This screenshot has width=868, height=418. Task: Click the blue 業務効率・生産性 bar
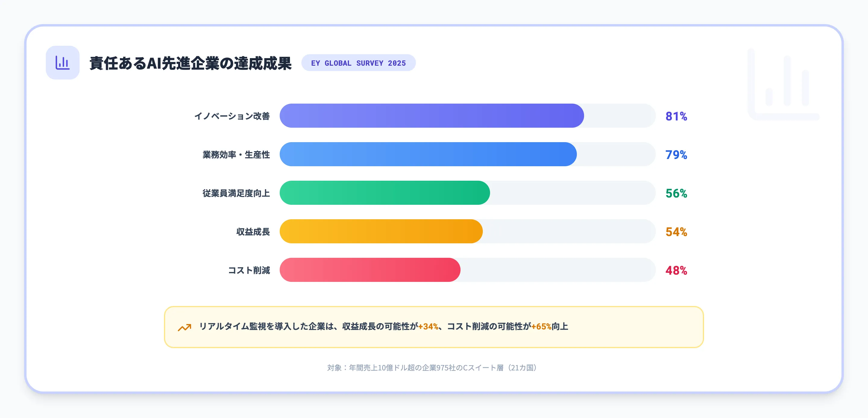coord(428,154)
